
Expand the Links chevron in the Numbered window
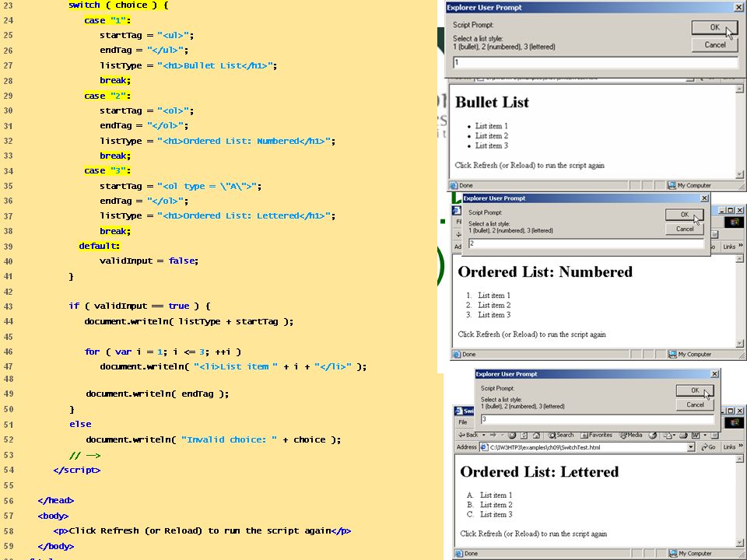[x=741, y=246]
